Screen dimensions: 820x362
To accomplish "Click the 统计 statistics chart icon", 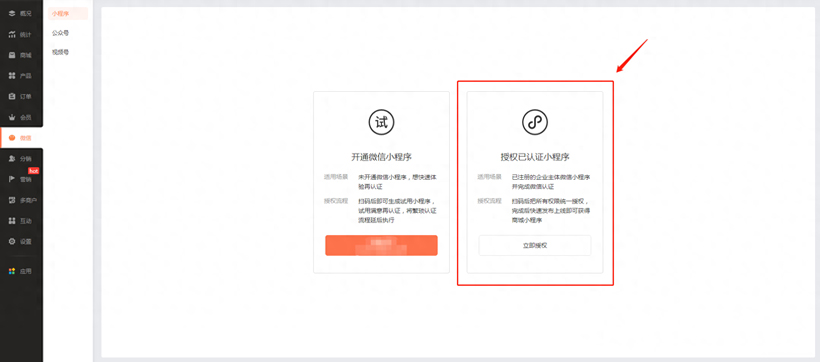I will [12, 35].
